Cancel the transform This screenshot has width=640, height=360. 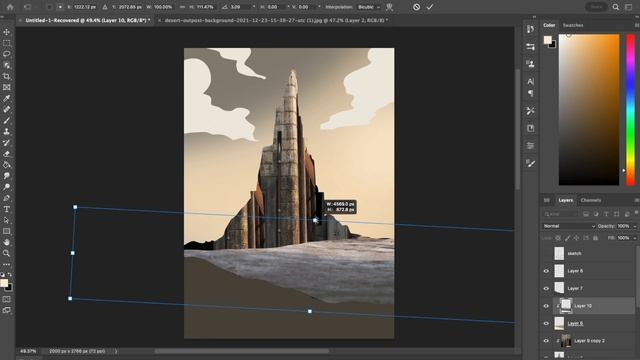coord(416,7)
